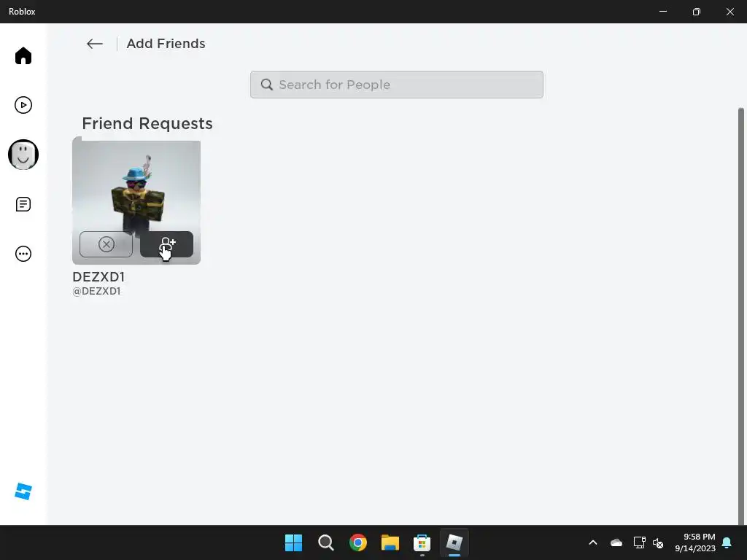Viewport: 747px width, 560px height.
Task: Open the notifications bell icon
Action: pyautogui.click(x=727, y=542)
